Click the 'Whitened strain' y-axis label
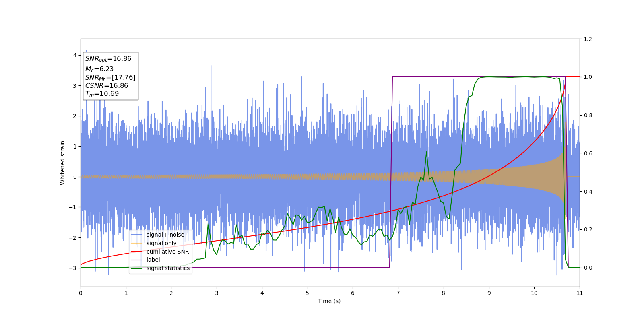Screen dimensions: 644x322 [x=63, y=163]
